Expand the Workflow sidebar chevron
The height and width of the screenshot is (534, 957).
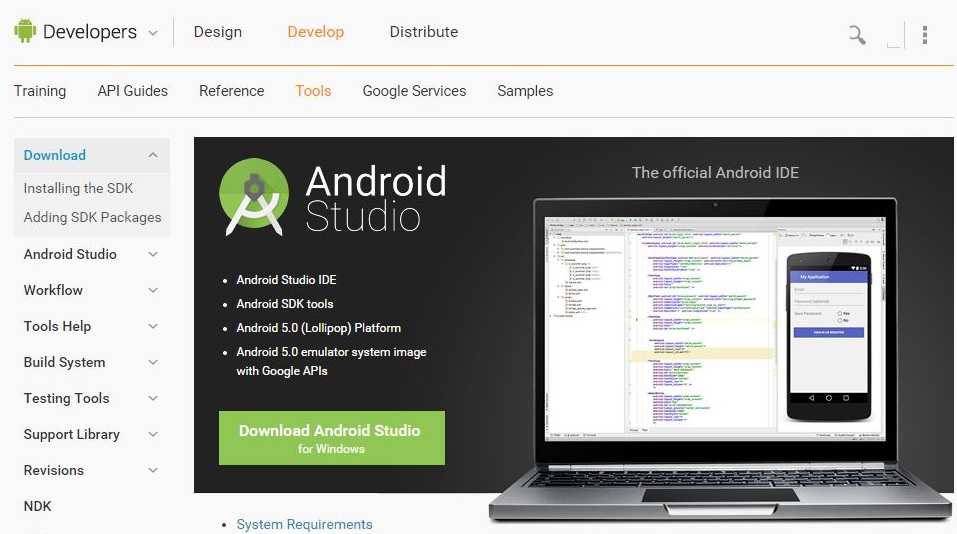[153, 290]
